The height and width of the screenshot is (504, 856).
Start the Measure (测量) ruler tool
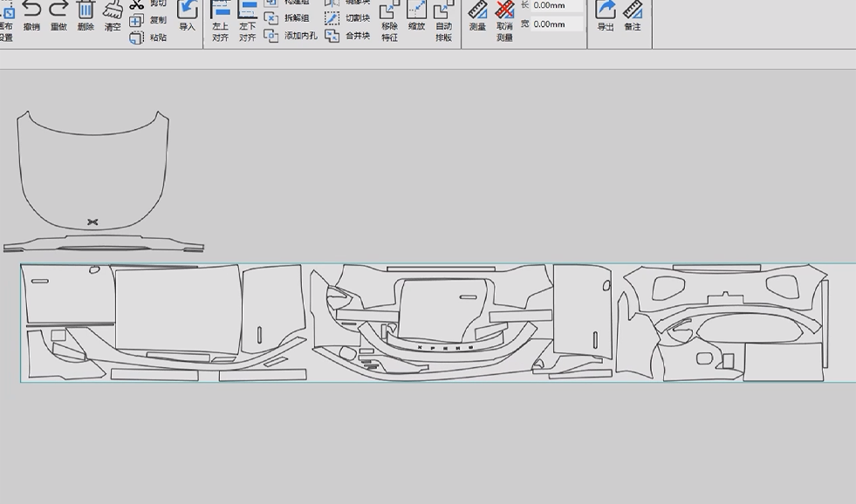coord(477,10)
